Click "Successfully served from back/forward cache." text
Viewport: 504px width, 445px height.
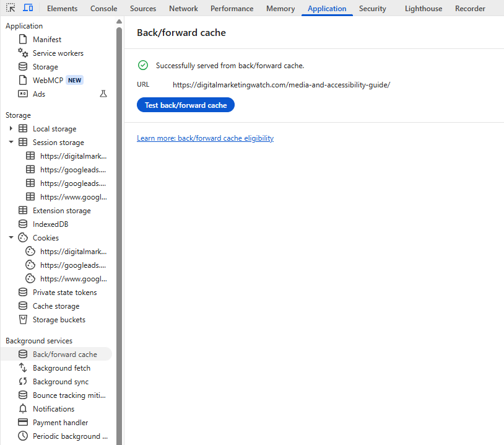[x=230, y=66]
